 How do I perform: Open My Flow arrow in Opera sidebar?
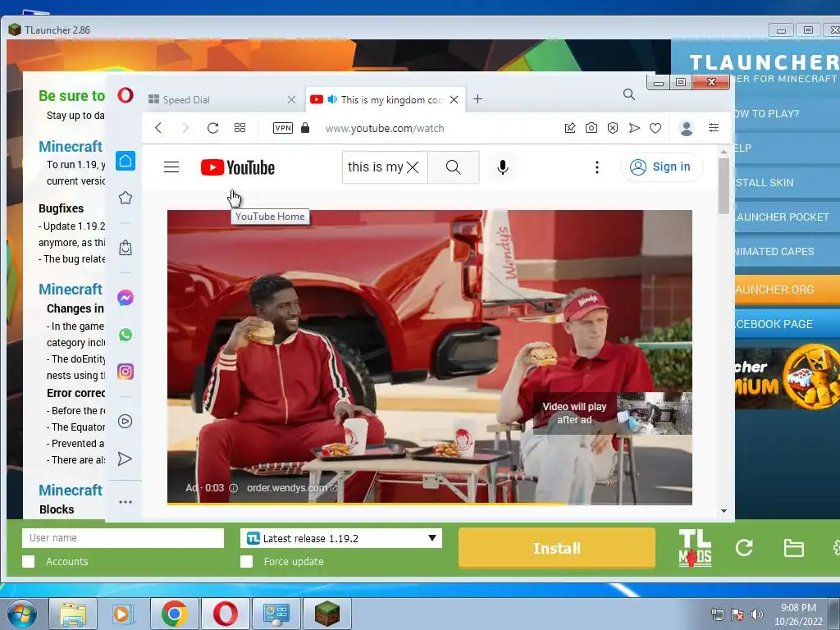coord(125,459)
